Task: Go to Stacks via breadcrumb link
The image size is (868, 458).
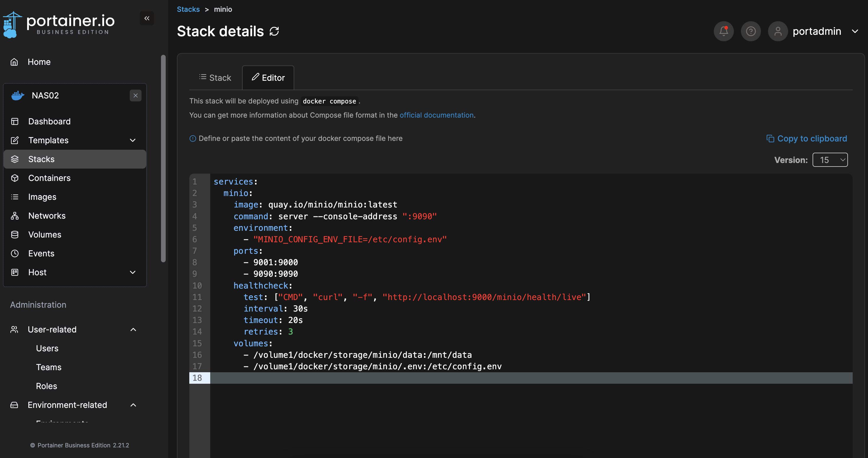Action: pos(188,9)
